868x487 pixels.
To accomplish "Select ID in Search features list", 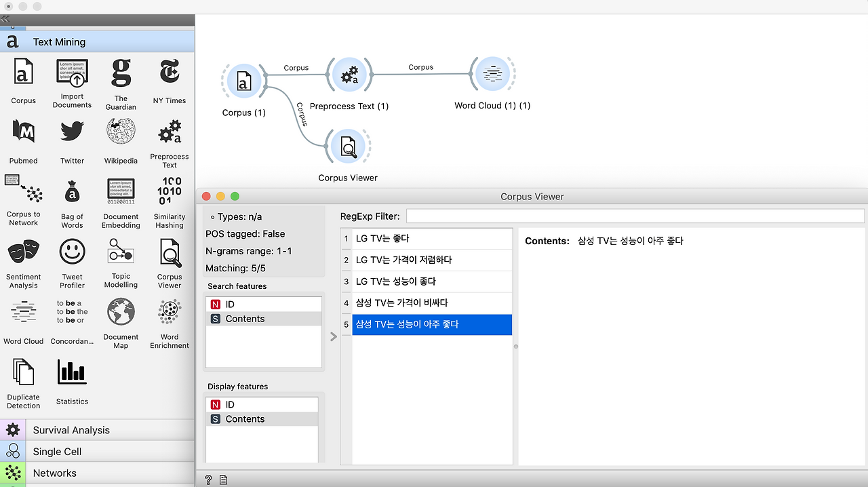I will click(264, 305).
